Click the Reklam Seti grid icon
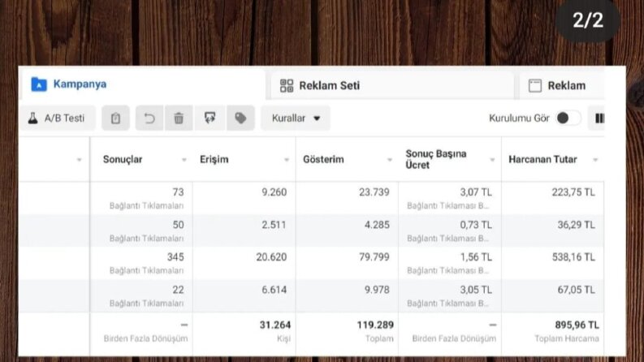The height and width of the screenshot is (362, 644). 287,85
